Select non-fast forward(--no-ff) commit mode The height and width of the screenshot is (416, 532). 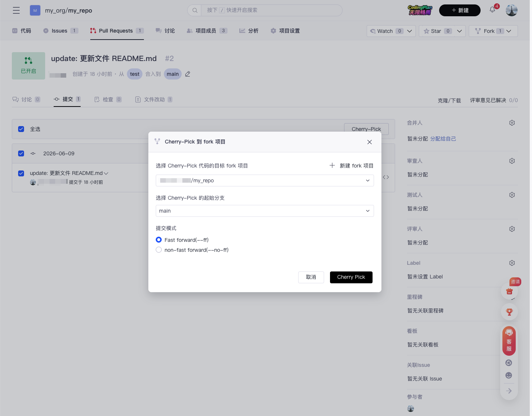pyautogui.click(x=159, y=250)
